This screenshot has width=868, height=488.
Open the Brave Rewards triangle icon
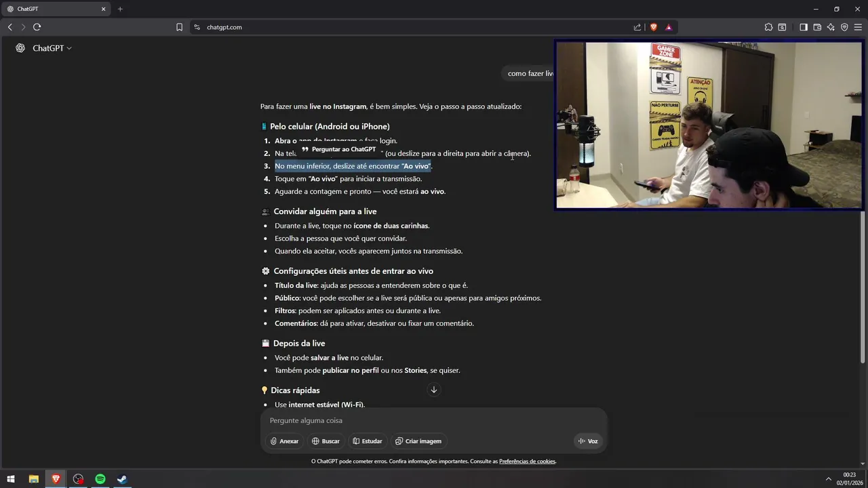pyautogui.click(x=669, y=27)
